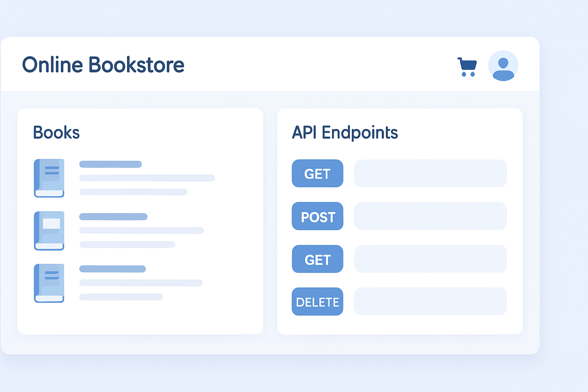Open the first book's title line

[x=110, y=164]
